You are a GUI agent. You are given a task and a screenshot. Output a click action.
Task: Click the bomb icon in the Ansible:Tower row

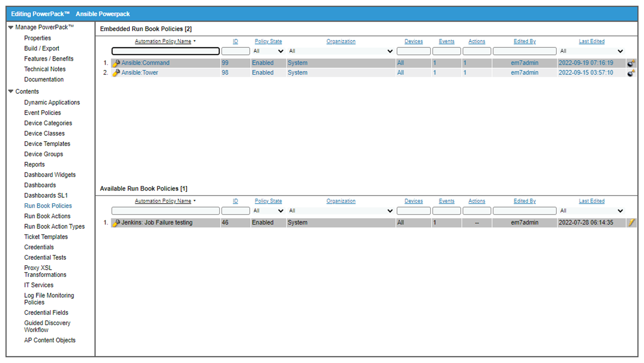631,73
